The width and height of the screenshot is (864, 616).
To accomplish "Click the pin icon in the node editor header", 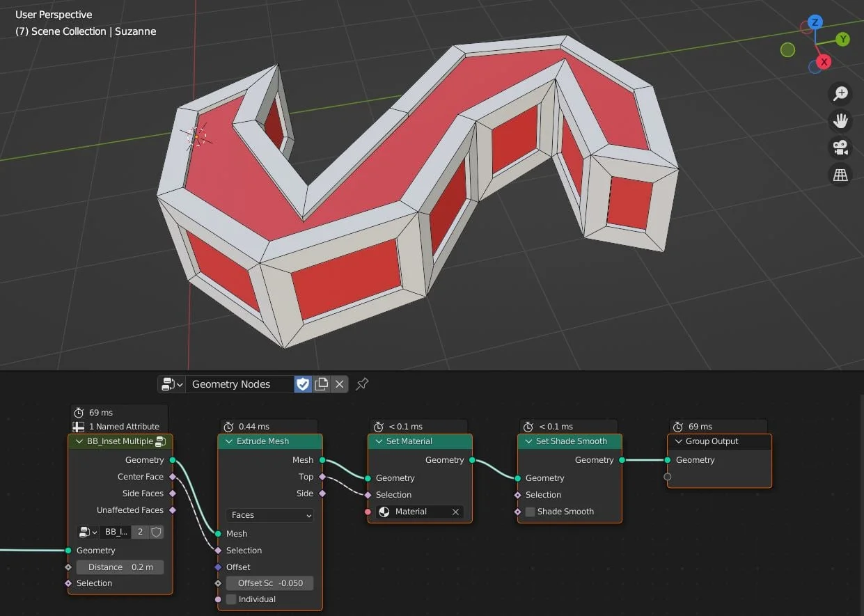I will (362, 384).
